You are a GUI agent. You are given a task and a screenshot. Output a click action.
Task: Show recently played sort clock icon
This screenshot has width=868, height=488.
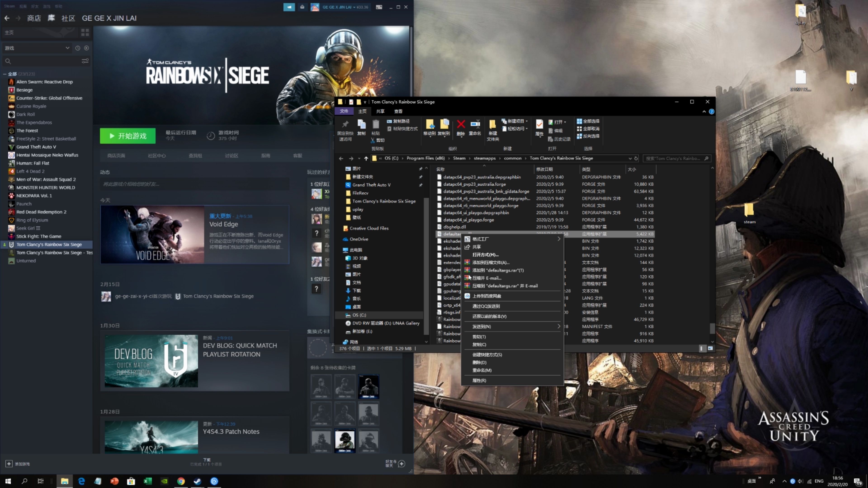(x=78, y=48)
